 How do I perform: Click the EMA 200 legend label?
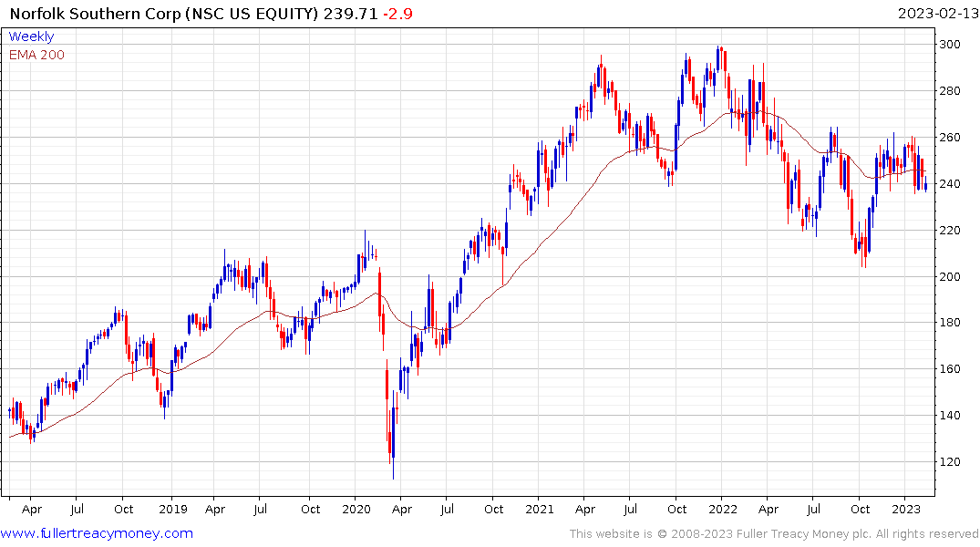click(x=36, y=55)
